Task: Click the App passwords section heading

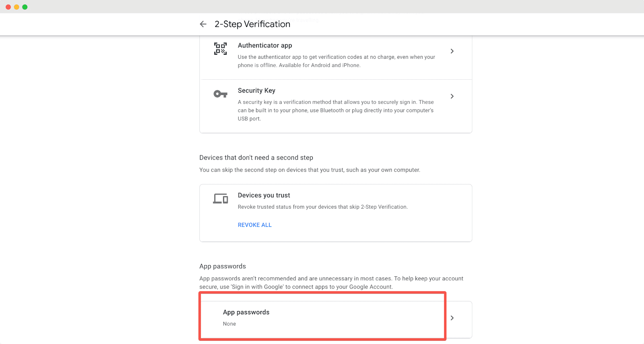Action: pyautogui.click(x=223, y=266)
